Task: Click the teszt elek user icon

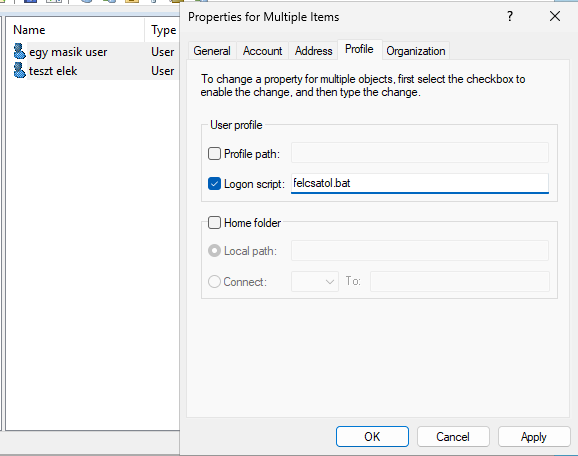Action: 19,70
